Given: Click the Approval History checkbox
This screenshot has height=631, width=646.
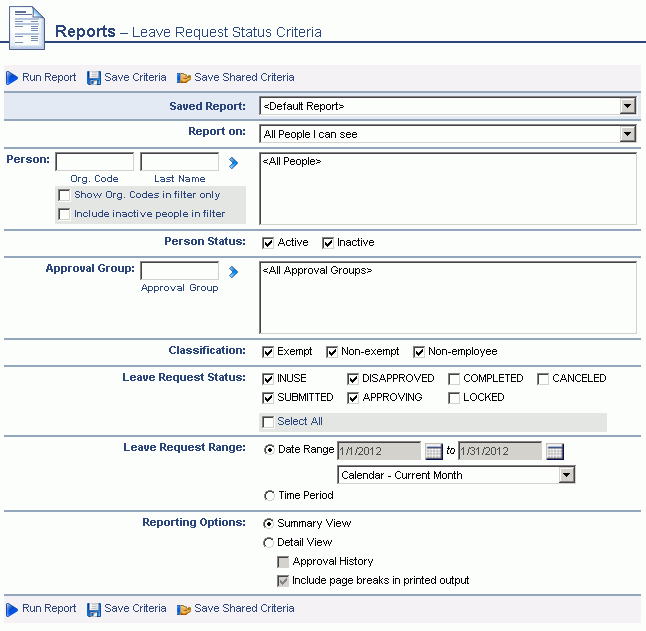Looking at the screenshot, I should click(x=283, y=562).
